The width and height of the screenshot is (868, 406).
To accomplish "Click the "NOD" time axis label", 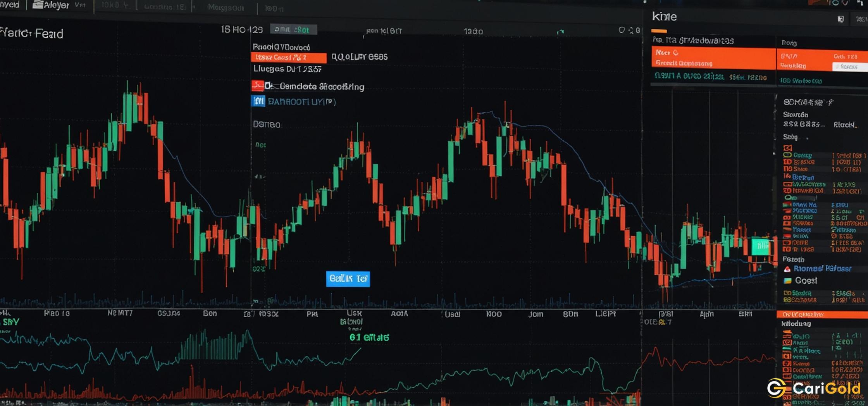I will (x=494, y=314).
